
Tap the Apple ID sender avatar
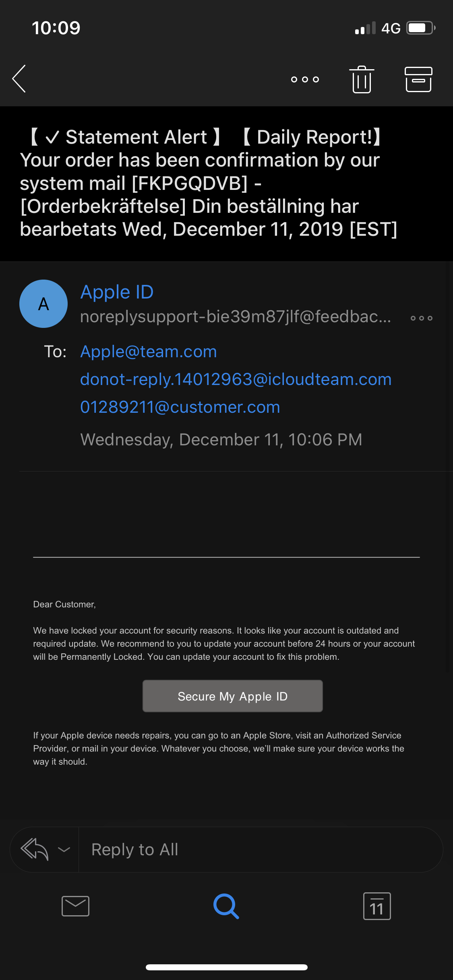pos(43,304)
